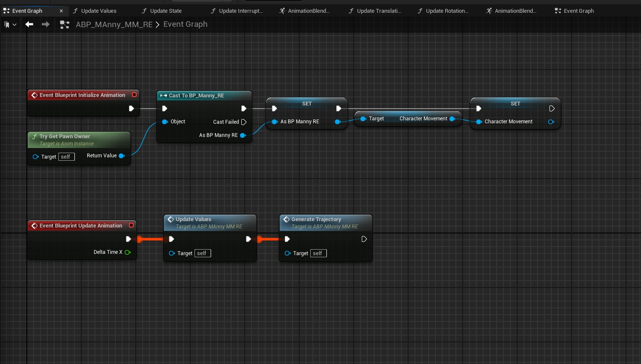Image resolution: width=641 pixels, height=364 pixels.
Task: Click the output value pin of the Character Movement SET node
Action: coord(551,122)
